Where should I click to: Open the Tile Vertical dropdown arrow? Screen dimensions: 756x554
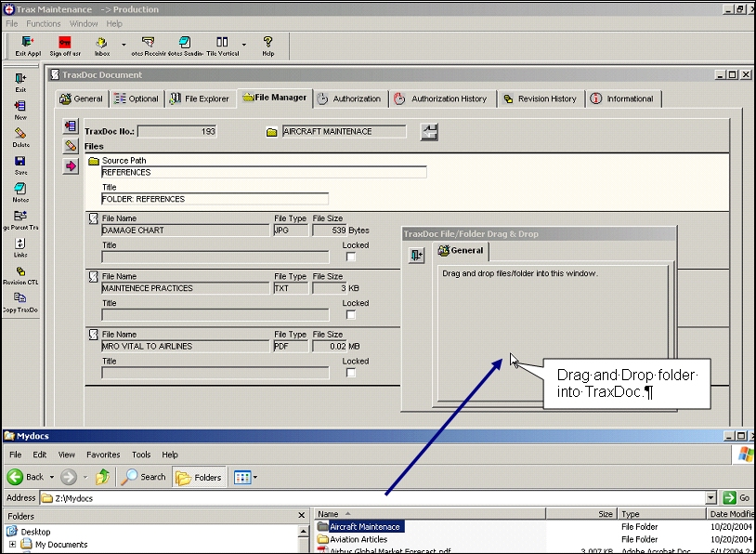click(x=244, y=45)
